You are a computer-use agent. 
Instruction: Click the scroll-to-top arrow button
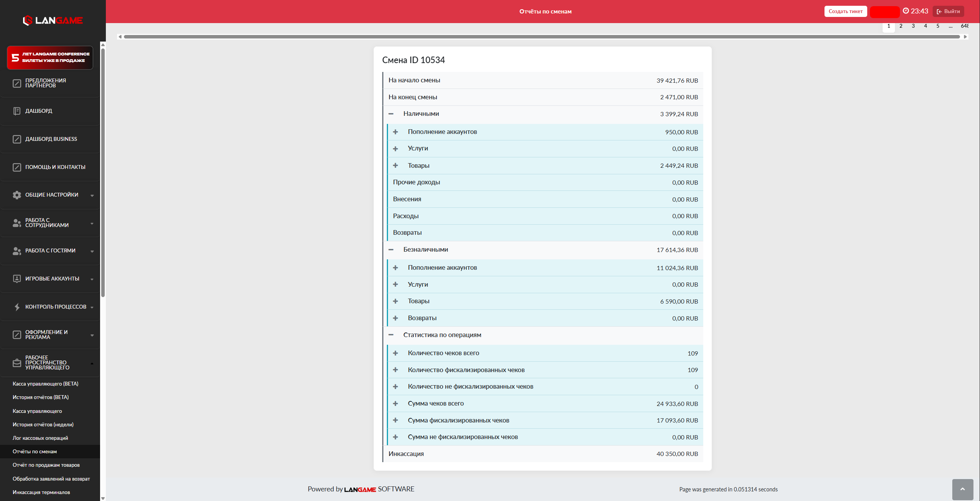(962, 489)
